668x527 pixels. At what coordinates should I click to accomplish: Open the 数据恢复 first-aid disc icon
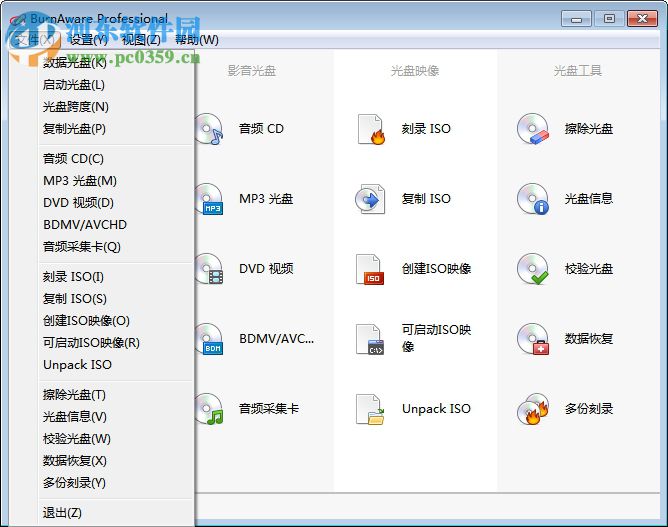(x=533, y=339)
